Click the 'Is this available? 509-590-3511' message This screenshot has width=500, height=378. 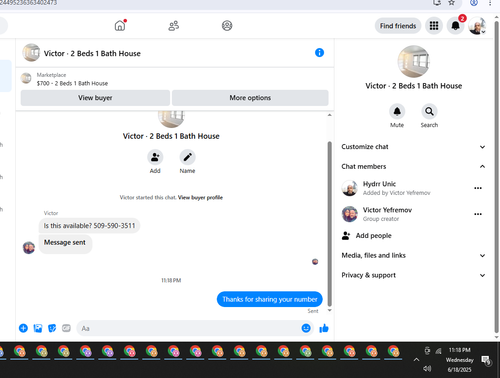89,226
